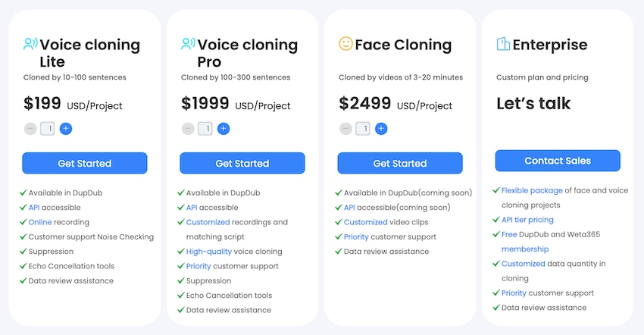Click the Face Cloning smiley icon

pyautogui.click(x=345, y=44)
